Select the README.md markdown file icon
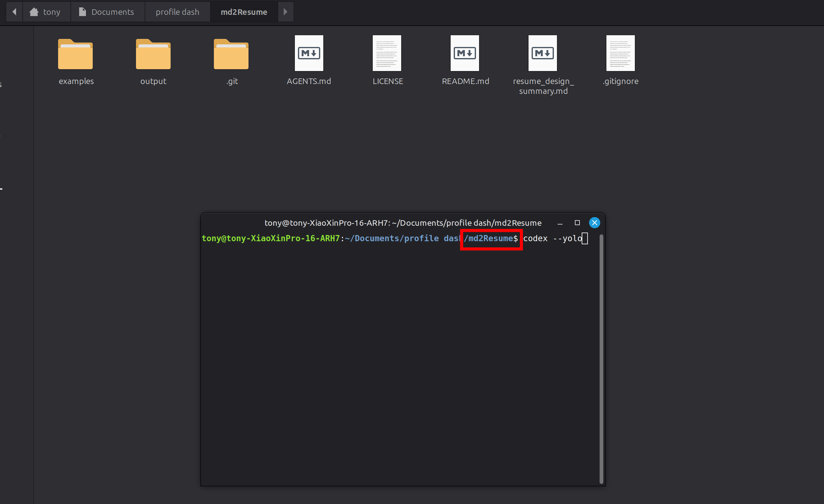This screenshot has height=504, width=824. point(465,53)
